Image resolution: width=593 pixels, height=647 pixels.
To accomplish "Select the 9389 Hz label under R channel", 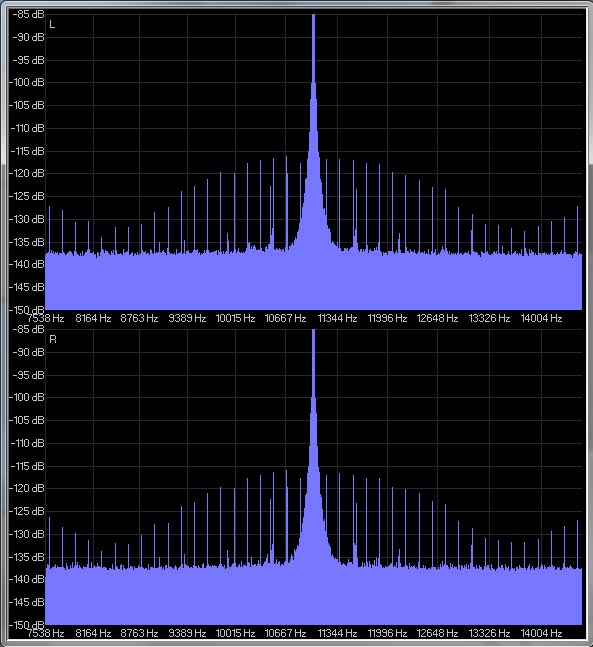I will tap(187, 633).
